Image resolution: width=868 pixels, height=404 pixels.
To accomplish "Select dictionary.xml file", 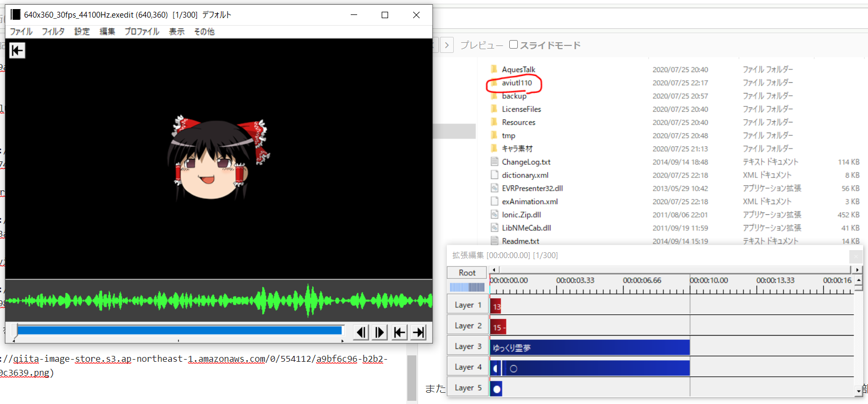I will click(x=525, y=175).
